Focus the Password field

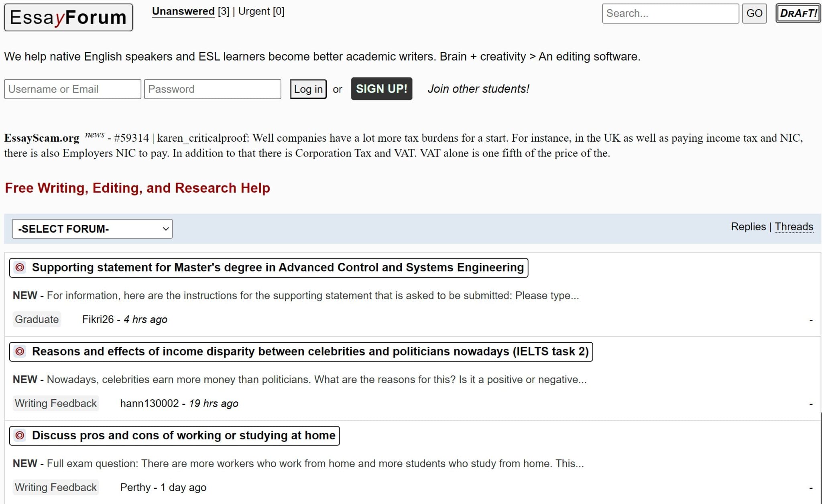pyautogui.click(x=212, y=89)
